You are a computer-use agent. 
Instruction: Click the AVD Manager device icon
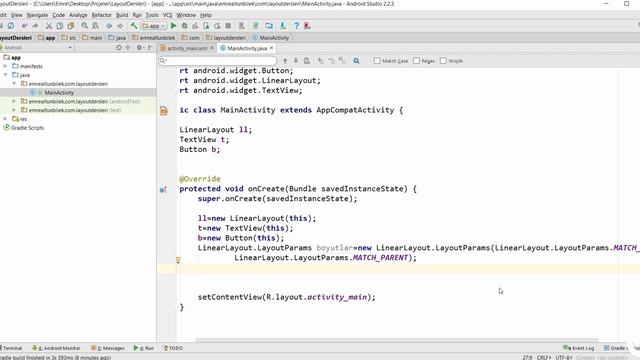(269, 26)
